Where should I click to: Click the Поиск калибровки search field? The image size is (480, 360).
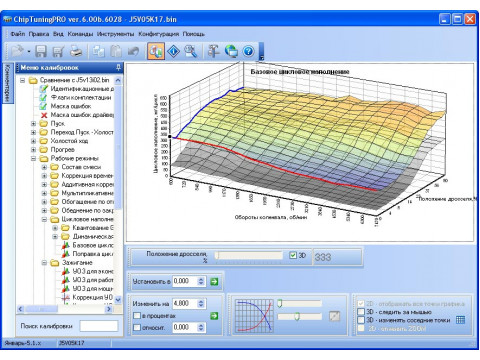pos(99,326)
